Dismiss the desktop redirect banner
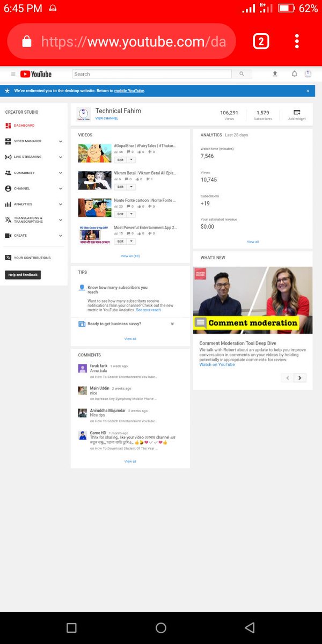The width and height of the screenshot is (322, 644). coord(308,91)
